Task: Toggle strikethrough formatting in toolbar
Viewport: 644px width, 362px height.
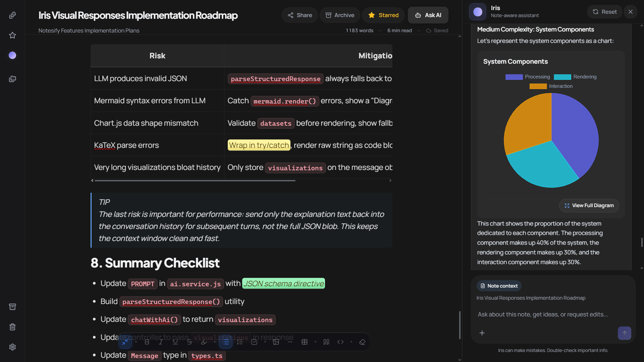Action: (189, 342)
